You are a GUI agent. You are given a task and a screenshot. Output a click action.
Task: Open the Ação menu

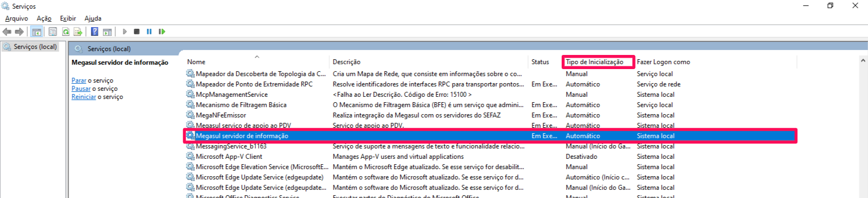click(44, 18)
